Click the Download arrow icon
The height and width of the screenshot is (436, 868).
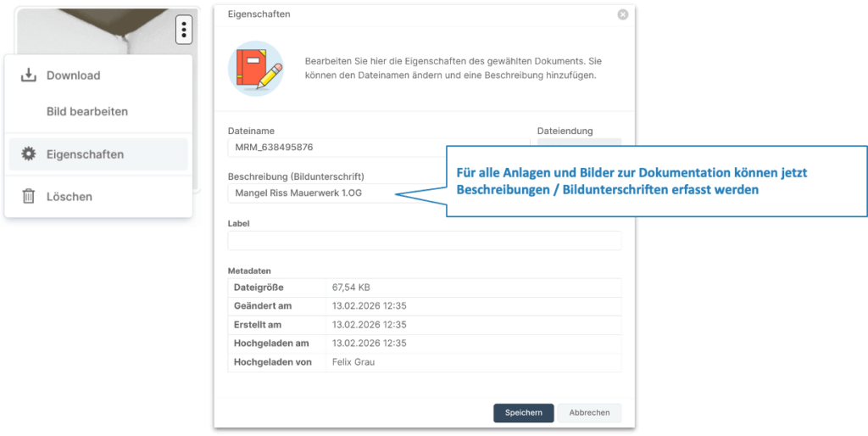tap(28, 75)
